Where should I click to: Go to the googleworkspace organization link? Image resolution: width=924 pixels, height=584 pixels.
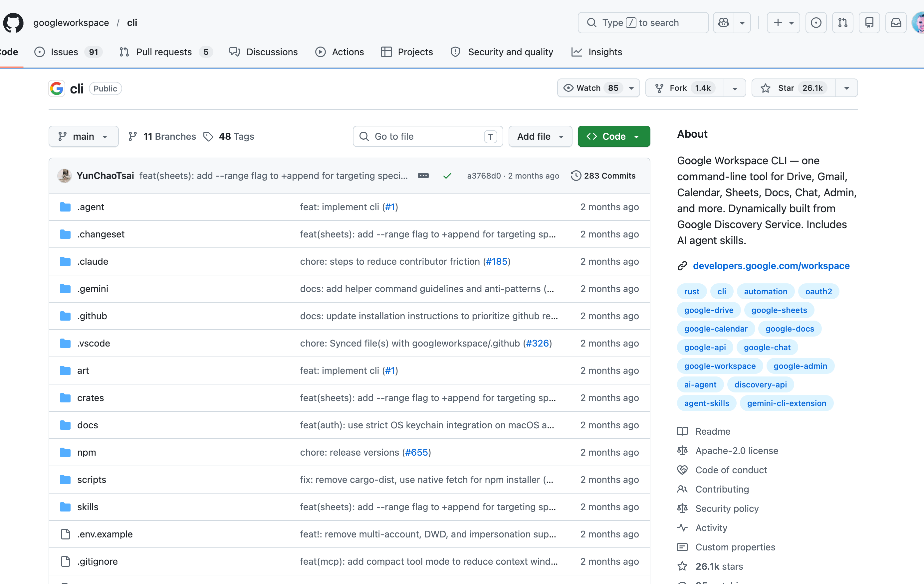pyautogui.click(x=71, y=23)
